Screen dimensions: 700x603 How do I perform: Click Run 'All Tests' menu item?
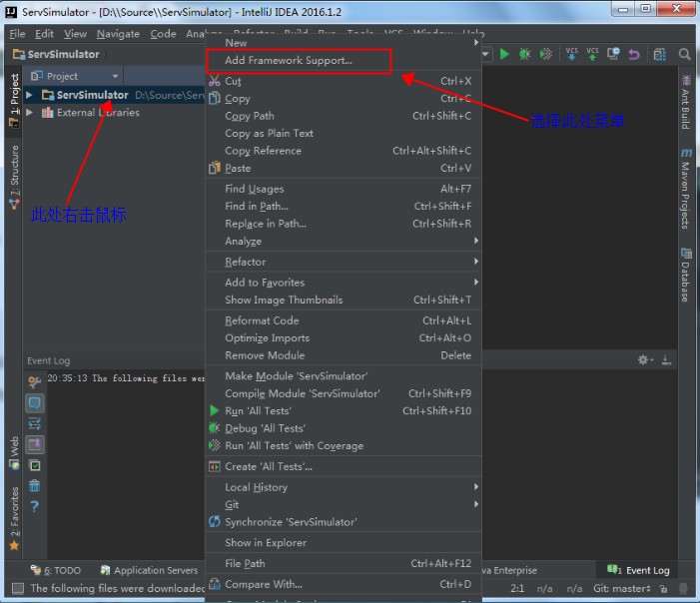[343, 410]
